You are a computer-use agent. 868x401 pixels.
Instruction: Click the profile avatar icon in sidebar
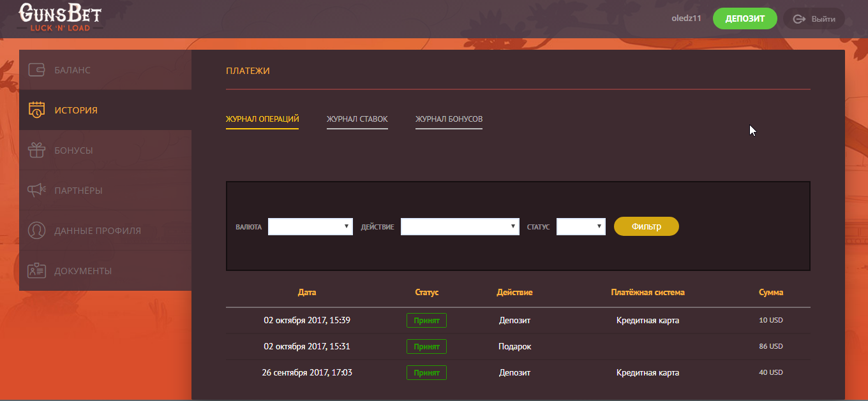36,230
